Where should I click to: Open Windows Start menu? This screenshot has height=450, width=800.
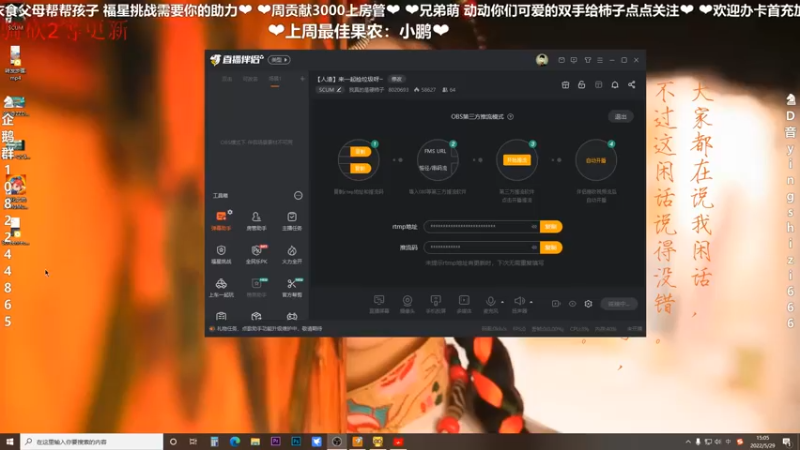click(10, 441)
